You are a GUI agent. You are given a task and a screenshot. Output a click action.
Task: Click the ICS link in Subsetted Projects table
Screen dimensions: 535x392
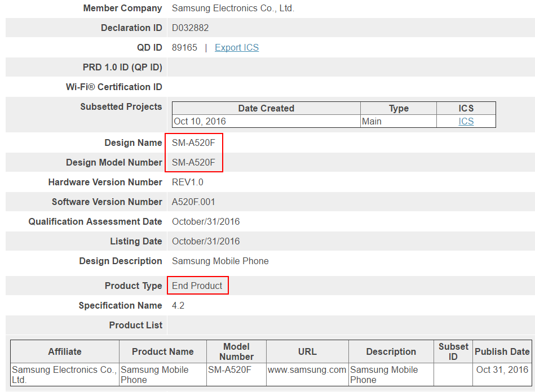(x=466, y=121)
